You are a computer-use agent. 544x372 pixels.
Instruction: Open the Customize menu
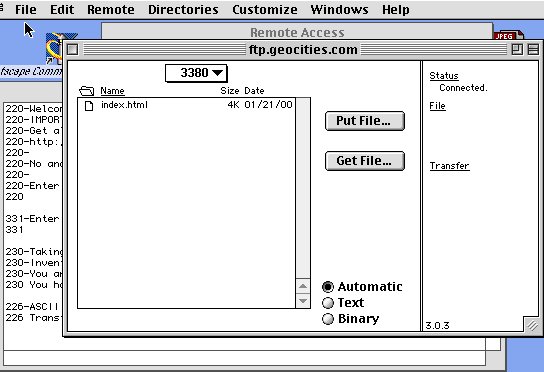point(265,9)
